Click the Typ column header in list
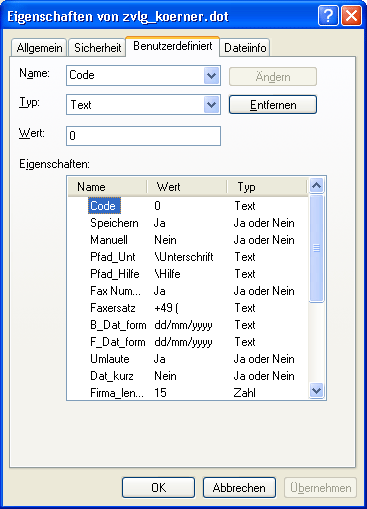 tap(266, 187)
